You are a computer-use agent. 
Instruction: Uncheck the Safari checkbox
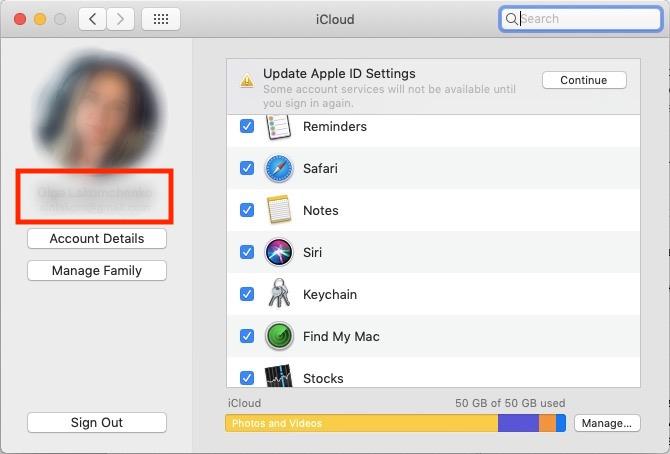tap(247, 168)
